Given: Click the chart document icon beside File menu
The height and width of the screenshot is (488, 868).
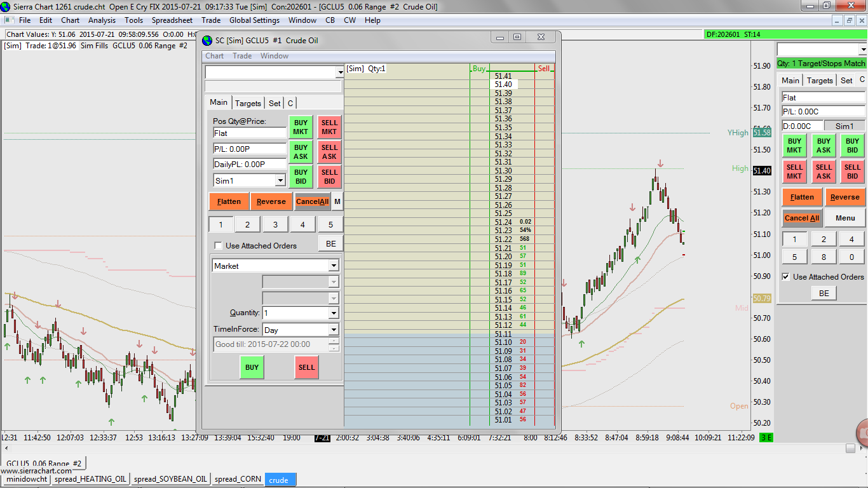Looking at the screenshot, I should [9, 20].
